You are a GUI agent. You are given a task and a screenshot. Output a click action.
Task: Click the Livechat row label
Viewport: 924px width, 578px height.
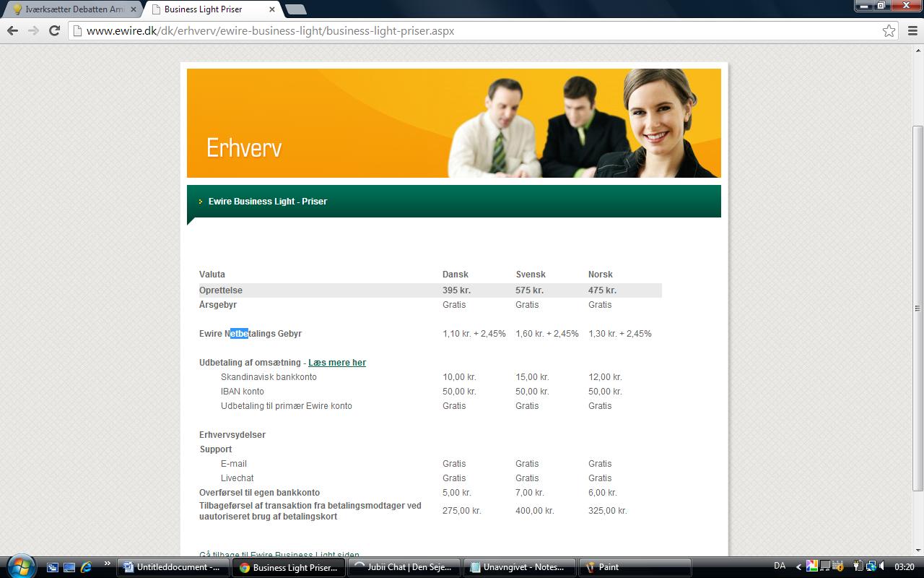tap(237, 478)
